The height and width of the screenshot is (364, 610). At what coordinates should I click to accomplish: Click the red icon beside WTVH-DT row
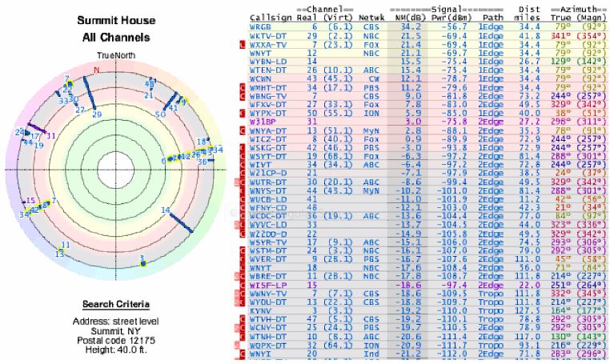point(243,318)
